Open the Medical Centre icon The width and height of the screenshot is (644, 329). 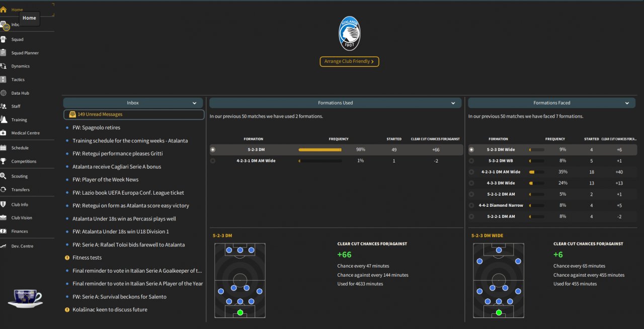click(x=3, y=133)
